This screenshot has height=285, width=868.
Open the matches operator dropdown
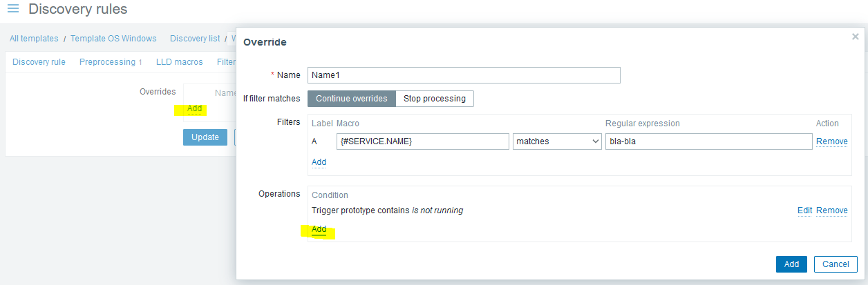(x=557, y=141)
